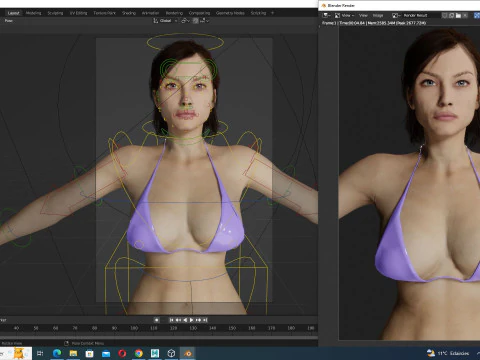Open the pivot point dropdown in header

point(185,21)
